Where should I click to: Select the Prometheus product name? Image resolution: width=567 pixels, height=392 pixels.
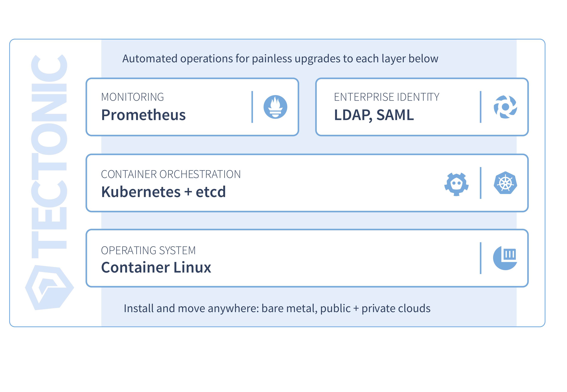143,115
